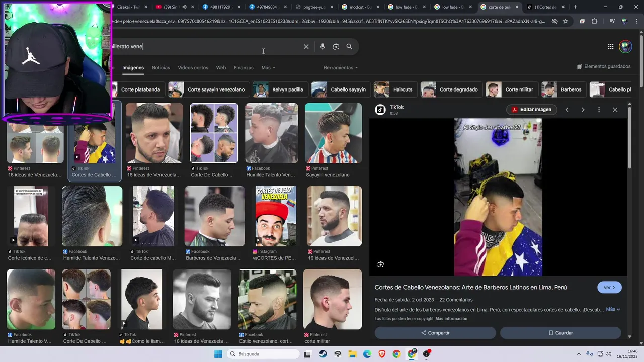Open the Barberos de Venezuela thumbnail
The height and width of the screenshot is (362, 644).
[214, 216]
